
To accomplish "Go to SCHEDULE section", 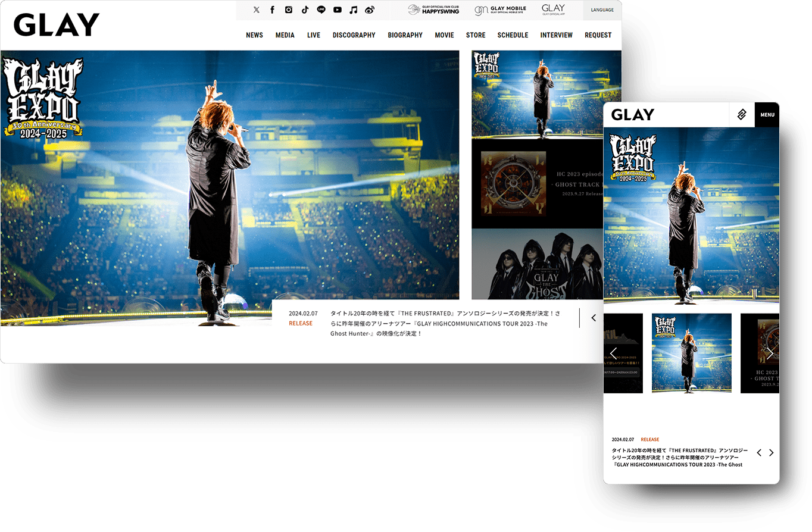I will [x=513, y=35].
